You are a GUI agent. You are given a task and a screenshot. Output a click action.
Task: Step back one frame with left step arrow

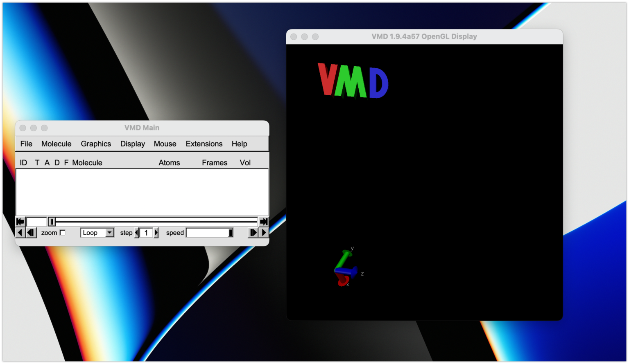tap(31, 232)
